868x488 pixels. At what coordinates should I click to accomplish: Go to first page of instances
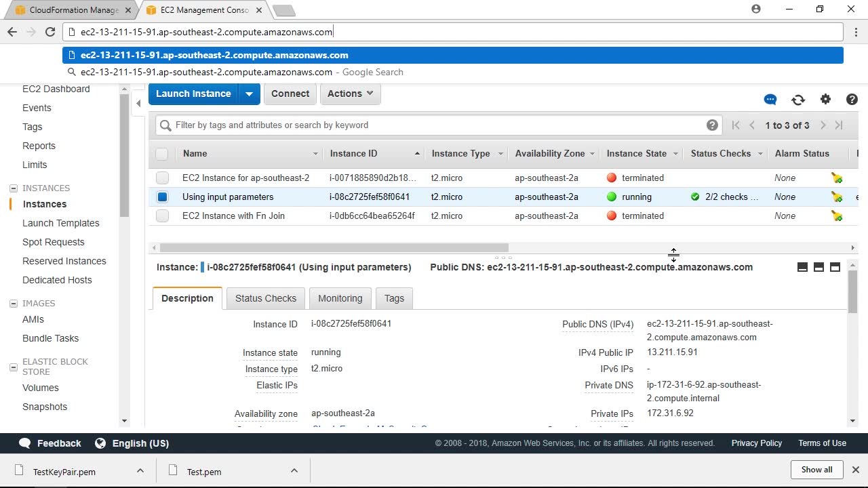click(736, 125)
